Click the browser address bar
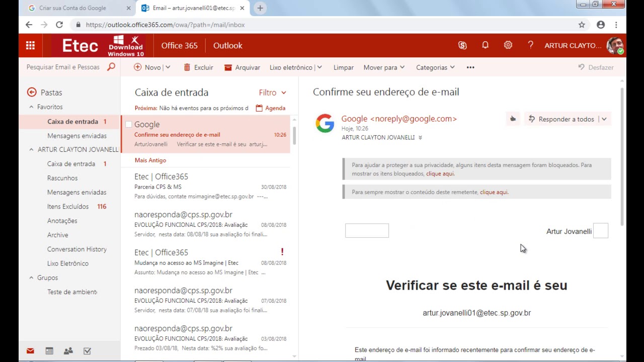Image resolution: width=644 pixels, height=362 pixels. click(x=322, y=25)
